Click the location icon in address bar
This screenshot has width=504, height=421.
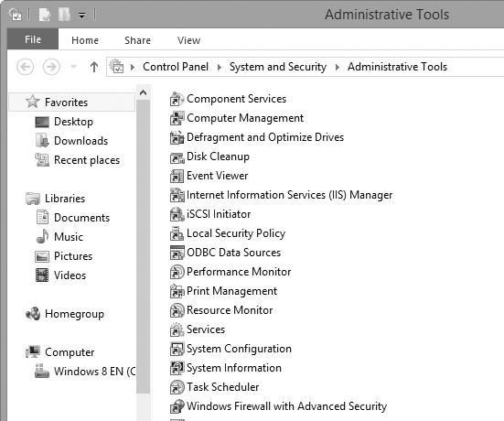point(116,67)
